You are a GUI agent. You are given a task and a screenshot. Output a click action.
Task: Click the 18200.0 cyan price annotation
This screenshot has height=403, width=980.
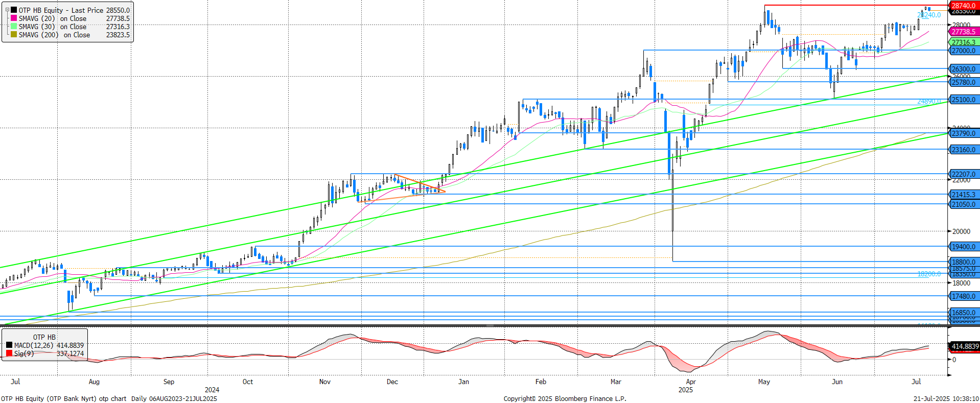pyautogui.click(x=929, y=274)
